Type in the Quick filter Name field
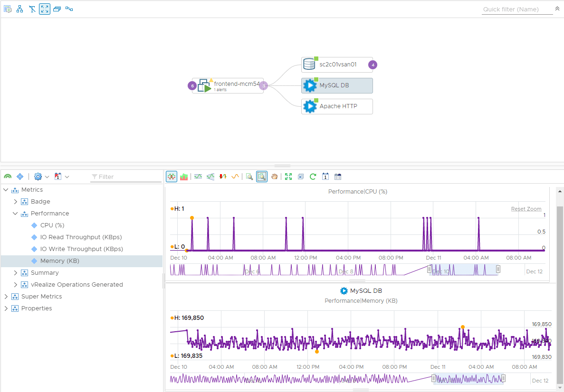The width and height of the screenshot is (564, 392). 516,9
